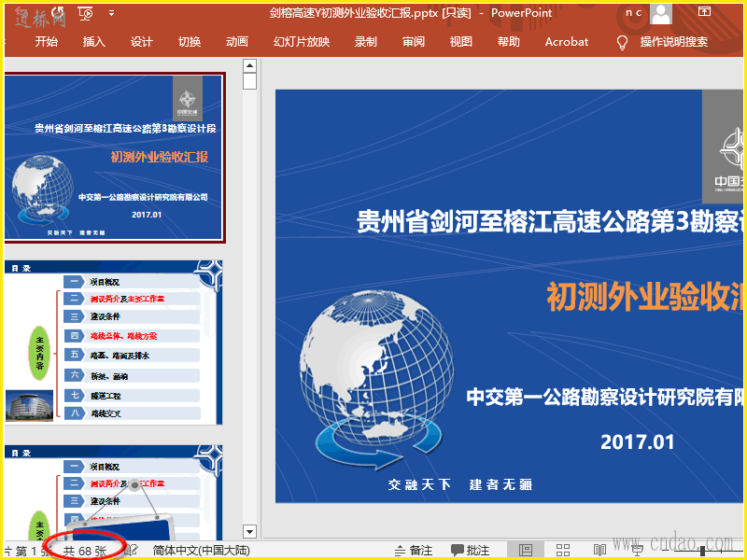Screen dimensions: 747x560
Task: Select slide 1 thumbnail with title cover
Action: tap(114, 158)
